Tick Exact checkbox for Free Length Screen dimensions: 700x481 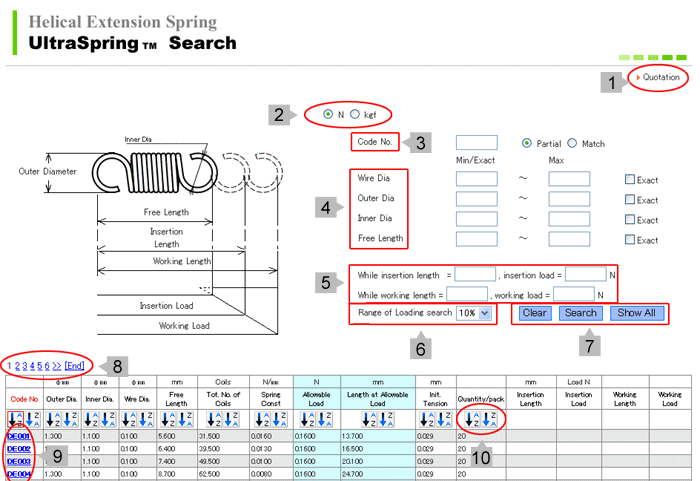tap(629, 240)
